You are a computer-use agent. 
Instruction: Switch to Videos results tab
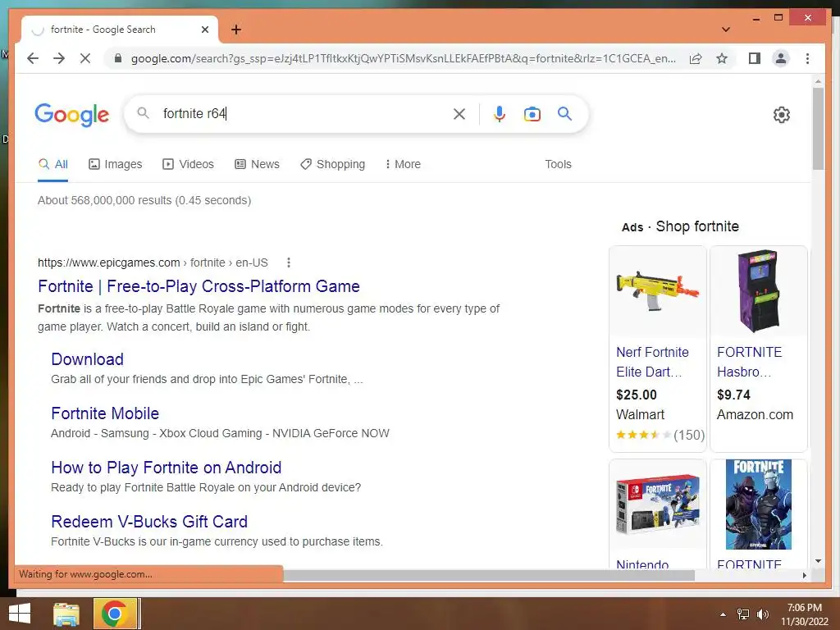pyautogui.click(x=188, y=164)
